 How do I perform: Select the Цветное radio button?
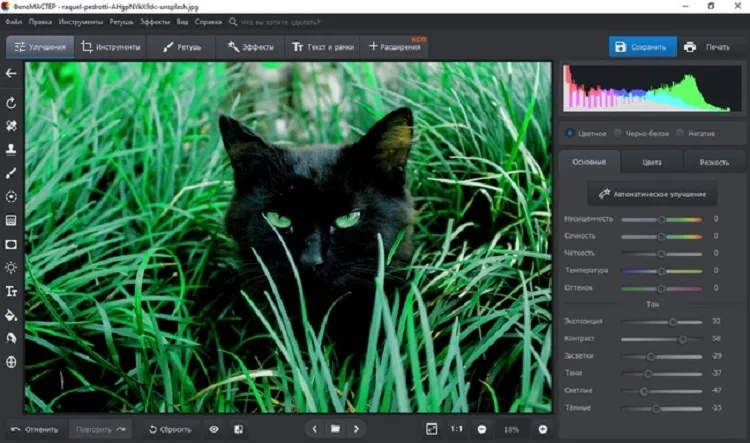pyautogui.click(x=570, y=133)
